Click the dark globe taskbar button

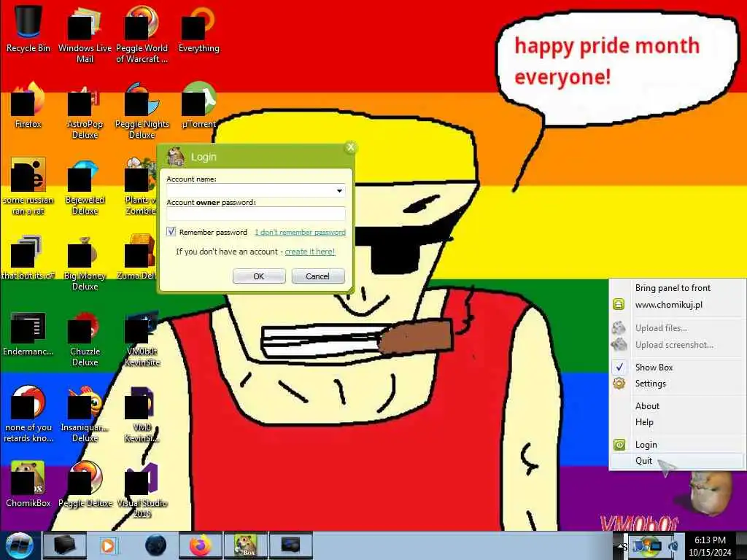(x=155, y=545)
